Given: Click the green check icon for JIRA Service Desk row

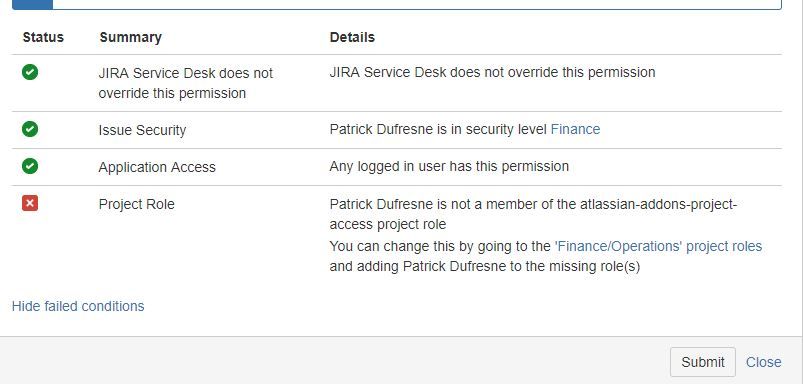Looking at the screenshot, I should click(30, 73).
